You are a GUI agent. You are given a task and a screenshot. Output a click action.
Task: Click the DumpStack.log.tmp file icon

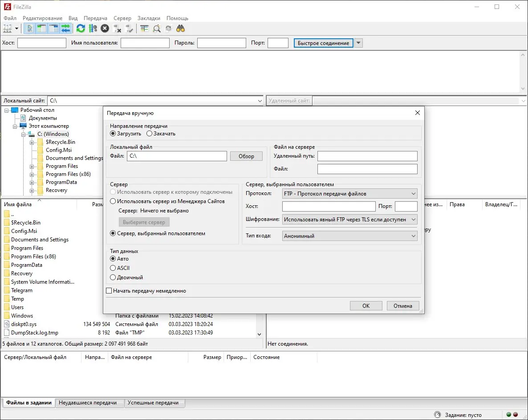[6, 332]
